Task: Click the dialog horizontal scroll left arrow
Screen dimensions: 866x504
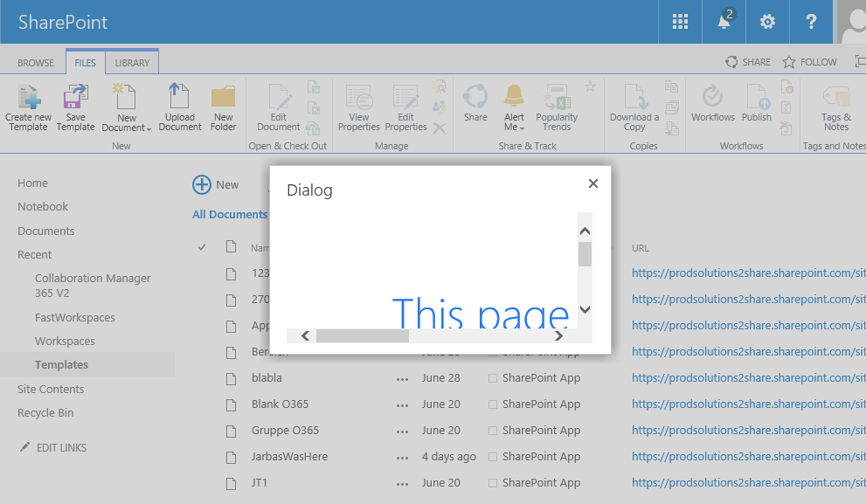Action: (305, 335)
